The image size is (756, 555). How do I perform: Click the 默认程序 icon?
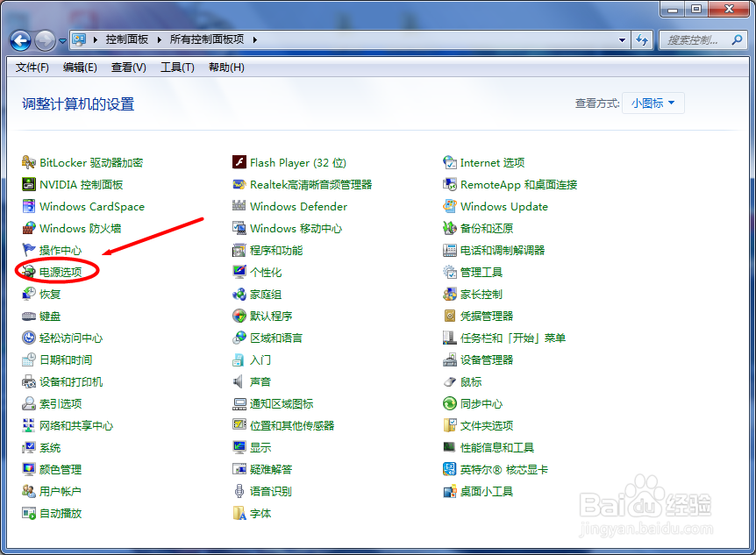(x=239, y=317)
